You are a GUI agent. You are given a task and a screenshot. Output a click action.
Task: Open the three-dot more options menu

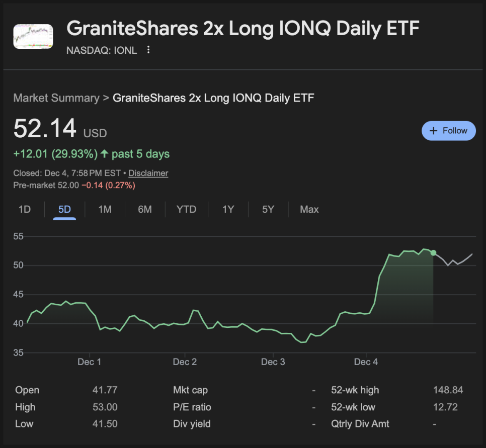point(148,50)
